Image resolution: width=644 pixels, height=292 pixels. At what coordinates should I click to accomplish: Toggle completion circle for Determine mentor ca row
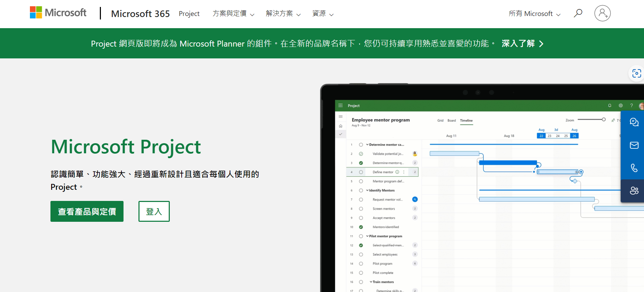tap(361, 145)
